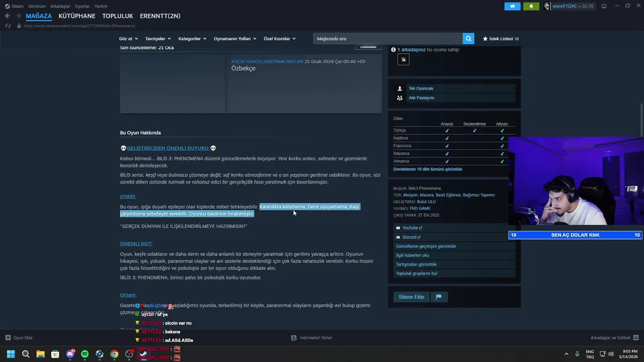Open the Görünüm menu
Screen dimensions: 644x362
37,7
